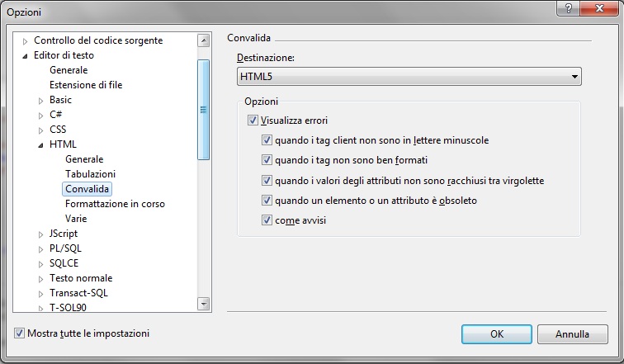Expand the C# node arrow

click(x=40, y=116)
